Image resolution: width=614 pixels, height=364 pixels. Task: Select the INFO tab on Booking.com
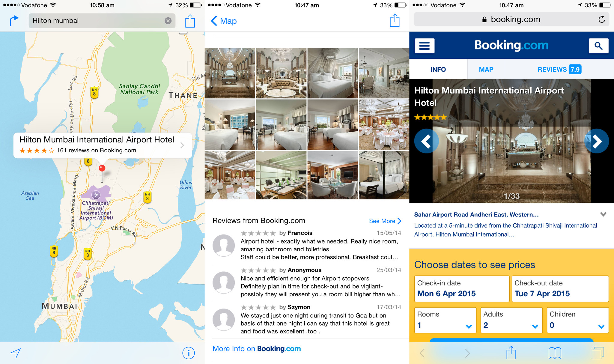(437, 69)
